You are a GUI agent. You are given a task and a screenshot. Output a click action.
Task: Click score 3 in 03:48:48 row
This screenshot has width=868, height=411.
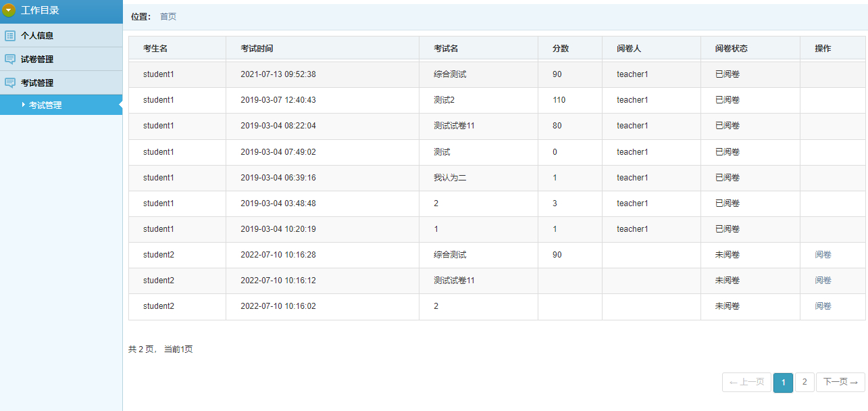click(555, 203)
